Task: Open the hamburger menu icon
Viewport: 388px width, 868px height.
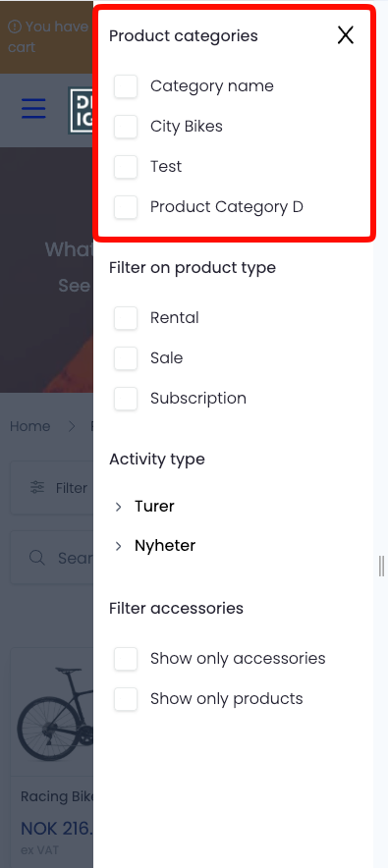Action: (x=33, y=108)
